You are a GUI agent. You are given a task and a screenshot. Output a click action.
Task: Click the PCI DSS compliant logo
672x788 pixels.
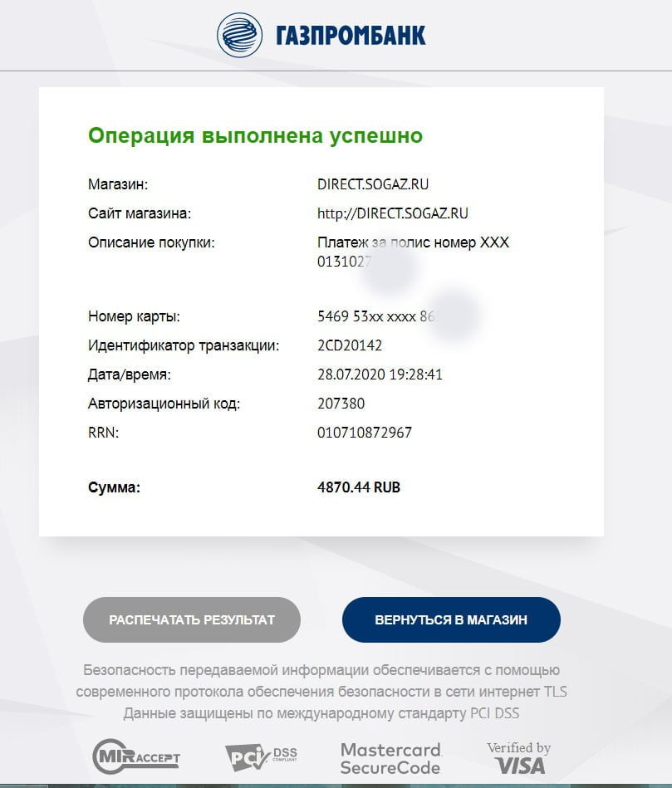pos(261,756)
